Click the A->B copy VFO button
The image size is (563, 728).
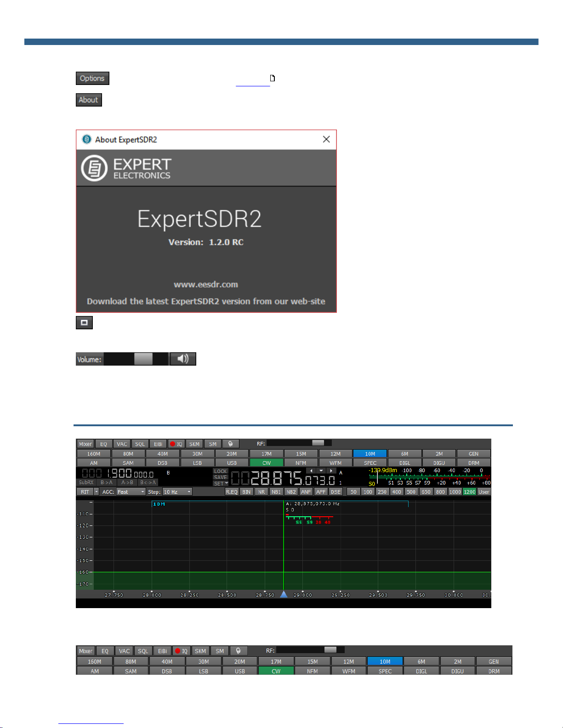127,482
